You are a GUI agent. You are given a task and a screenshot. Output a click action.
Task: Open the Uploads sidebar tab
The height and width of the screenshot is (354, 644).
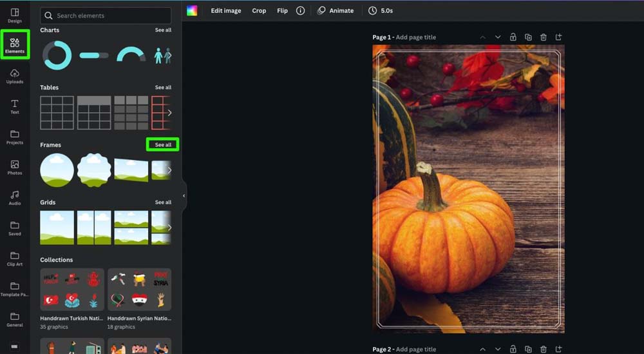tap(15, 76)
